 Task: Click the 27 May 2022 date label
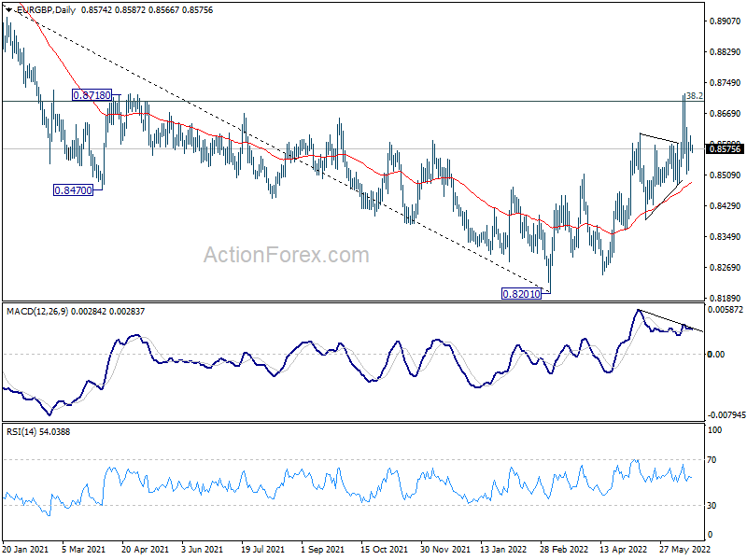click(684, 550)
